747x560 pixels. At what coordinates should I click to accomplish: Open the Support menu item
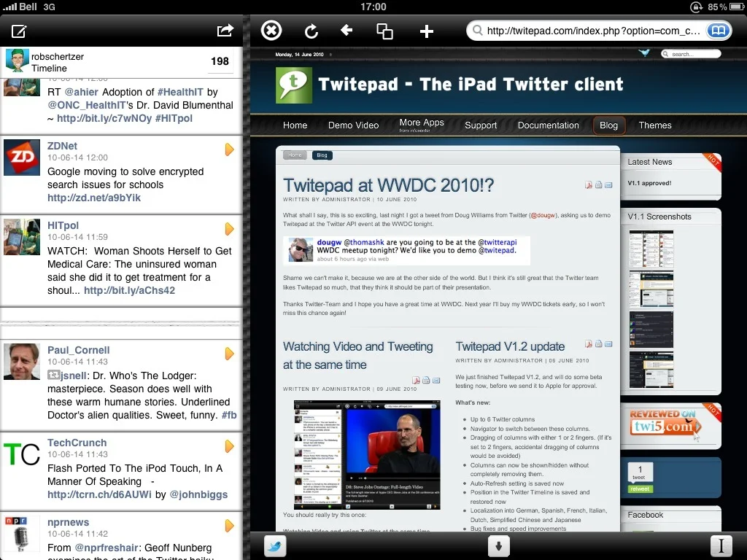click(x=481, y=125)
